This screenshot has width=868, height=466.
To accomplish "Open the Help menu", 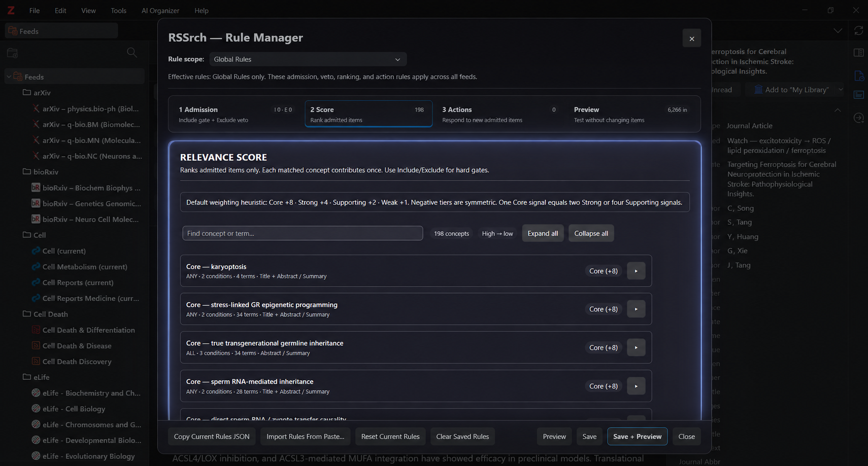I will coord(202,10).
